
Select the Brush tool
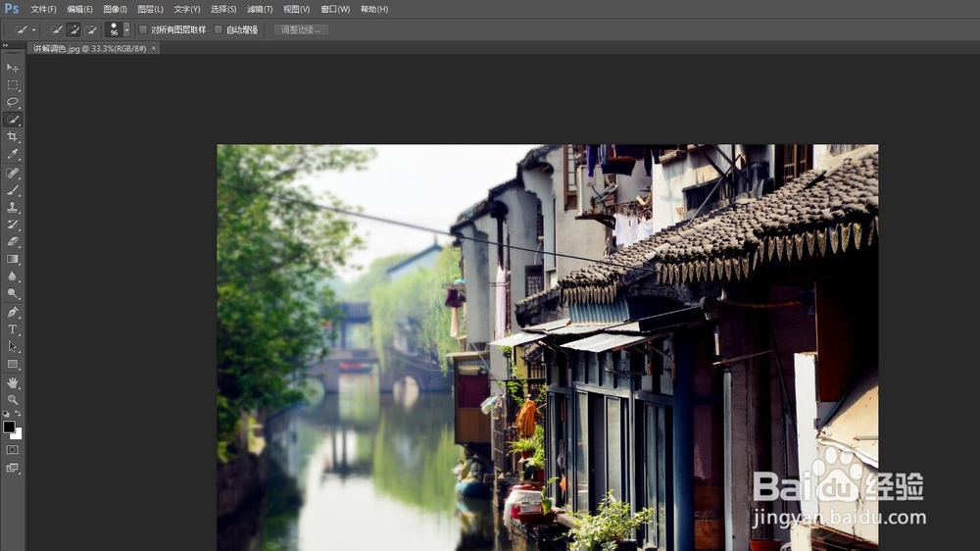point(13,190)
